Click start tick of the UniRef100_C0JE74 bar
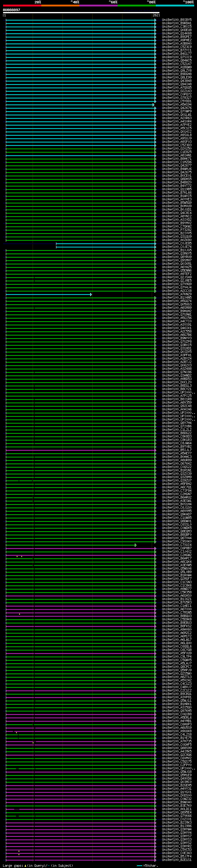 (x=56, y=247)
